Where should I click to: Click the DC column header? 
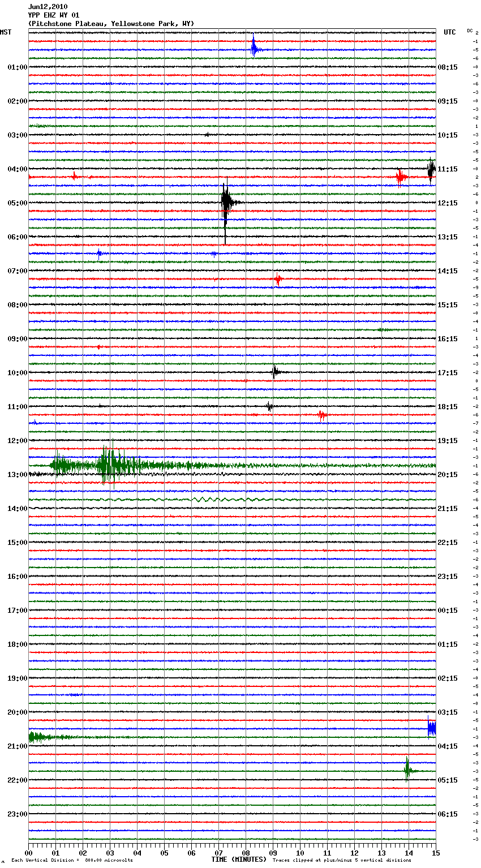[x=470, y=31]
